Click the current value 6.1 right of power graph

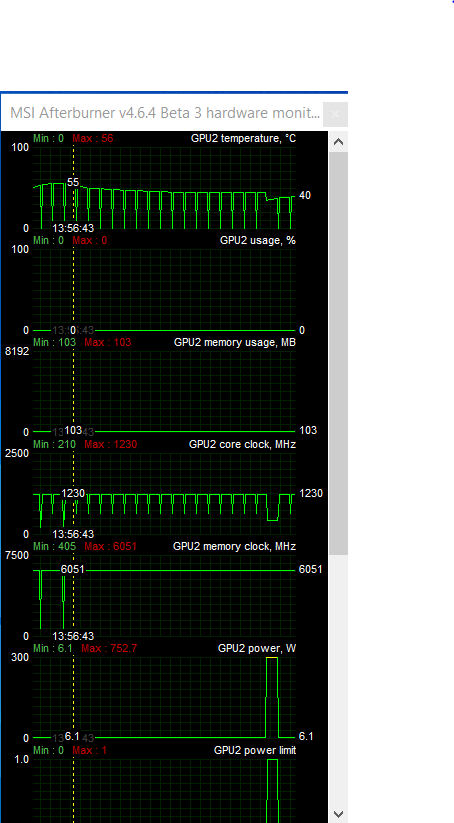pyautogui.click(x=306, y=736)
